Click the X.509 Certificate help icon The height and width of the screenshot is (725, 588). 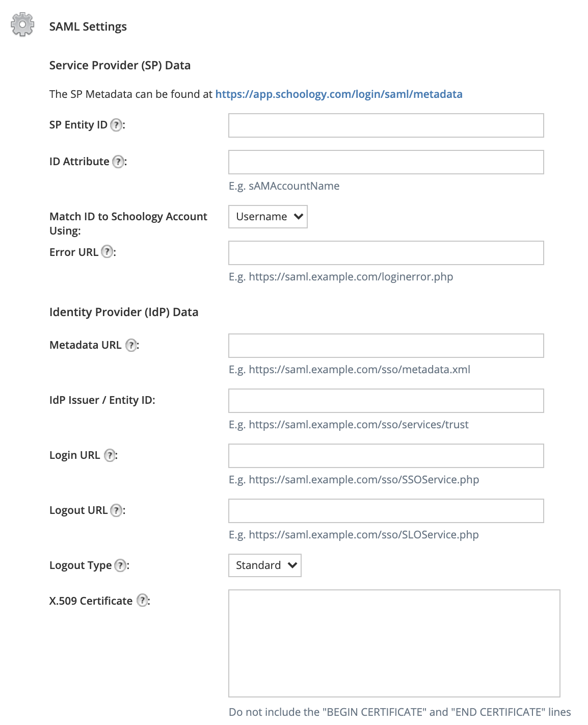click(143, 601)
